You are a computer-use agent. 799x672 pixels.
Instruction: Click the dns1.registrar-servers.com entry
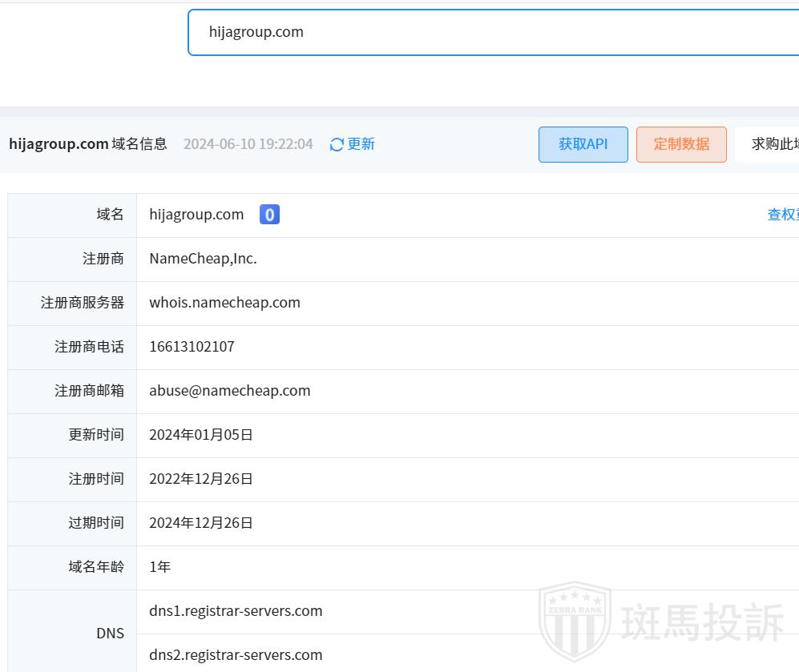pyautogui.click(x=236, y=611)
